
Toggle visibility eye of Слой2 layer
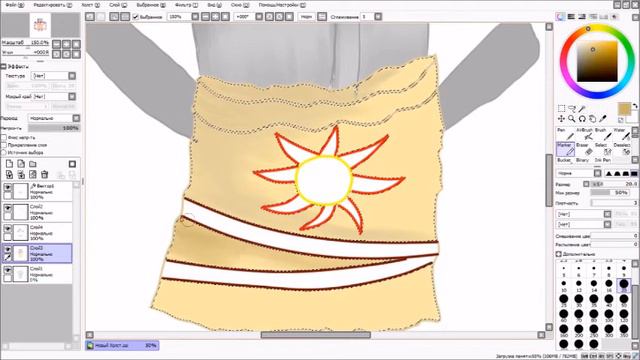[x=8, y=208]
